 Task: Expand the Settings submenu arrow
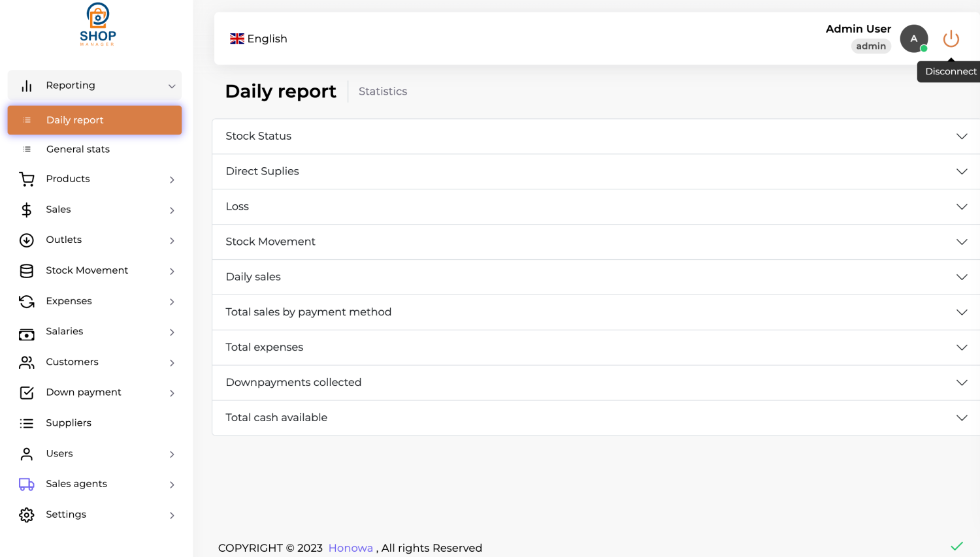[x=172, y=516]
